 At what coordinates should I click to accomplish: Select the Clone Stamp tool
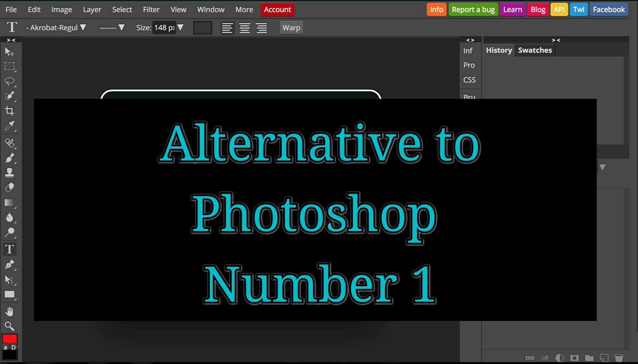tap(10, 173)
